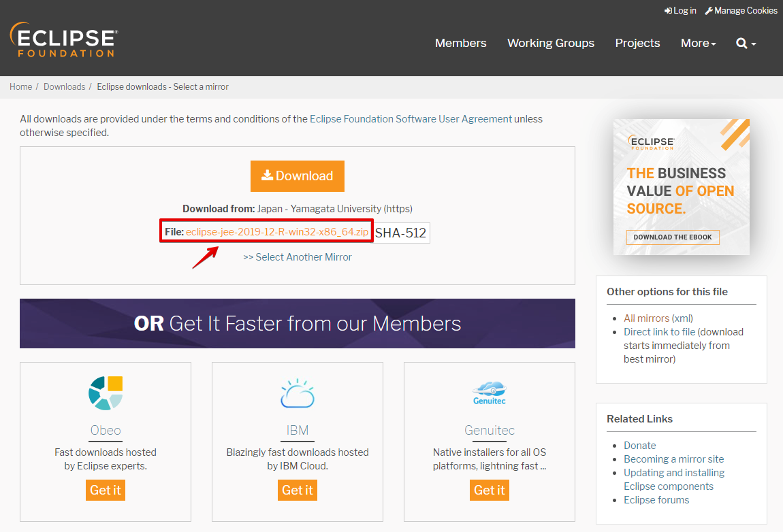Image resolution: width=783 pixels, height=532 pixels.
Task: Click Business Value of Open Source banner
Action: (x=681, y=187)
